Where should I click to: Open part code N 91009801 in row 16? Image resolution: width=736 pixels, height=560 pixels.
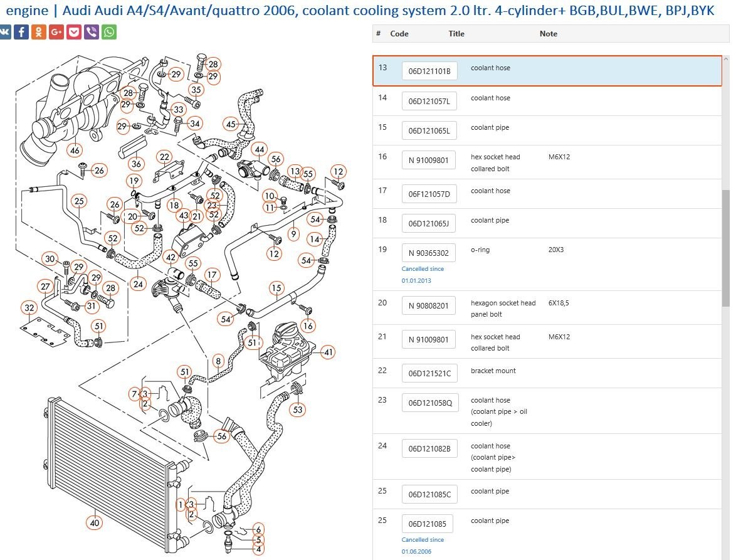click(x=429, y=160)
